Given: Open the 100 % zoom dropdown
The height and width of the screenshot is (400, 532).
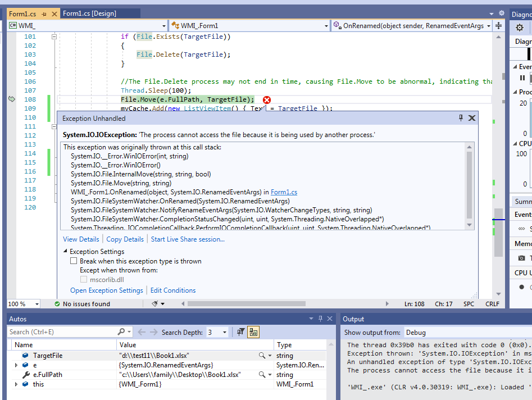Looking at the screenshot, I should coord(37,304).
